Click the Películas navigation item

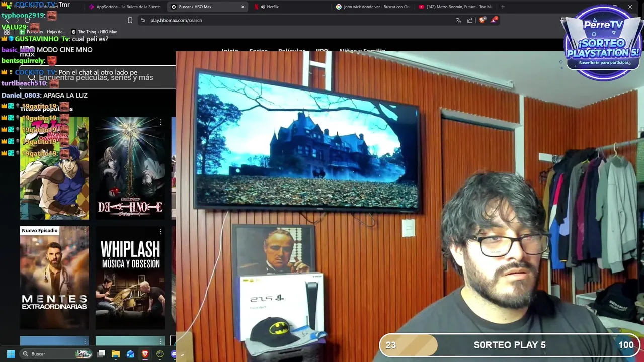292,51
